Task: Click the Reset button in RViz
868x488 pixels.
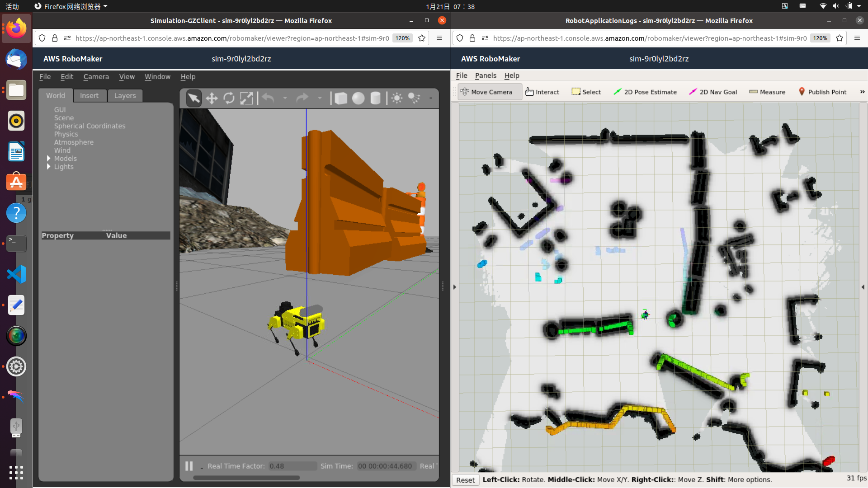Action: pyautogui.click(x=465, y=480)
